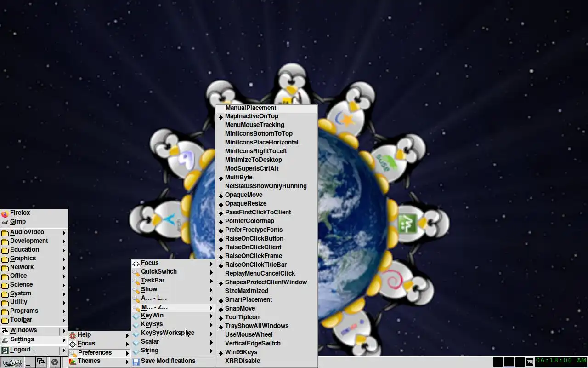Click the ReplayMenuCancelClick option
588x368 pixels.
click(x=266, y=274)
